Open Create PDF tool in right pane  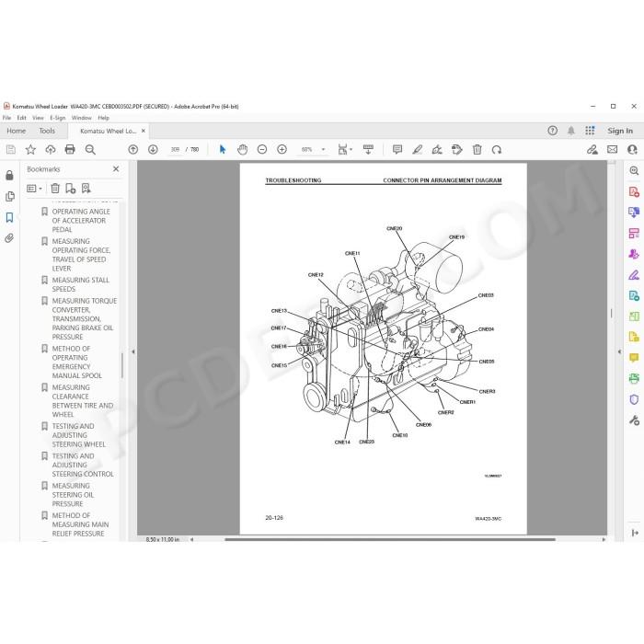(x=634, y=191)
